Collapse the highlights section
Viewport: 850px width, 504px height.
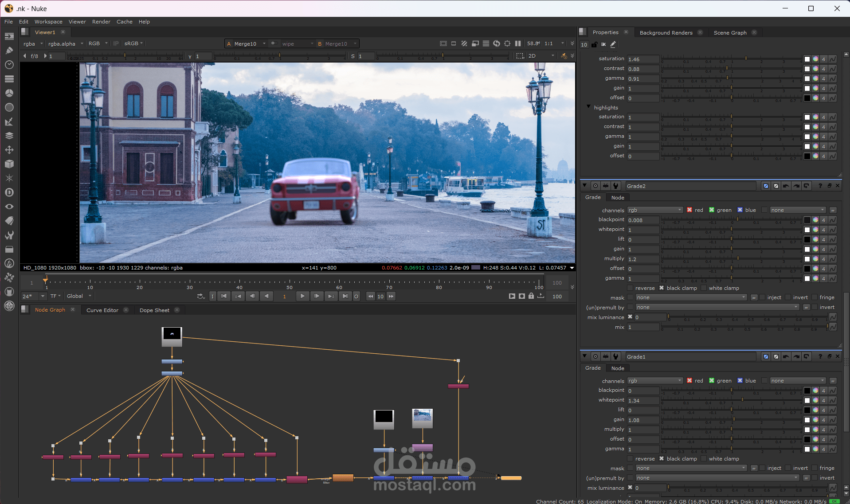point(588,107)
